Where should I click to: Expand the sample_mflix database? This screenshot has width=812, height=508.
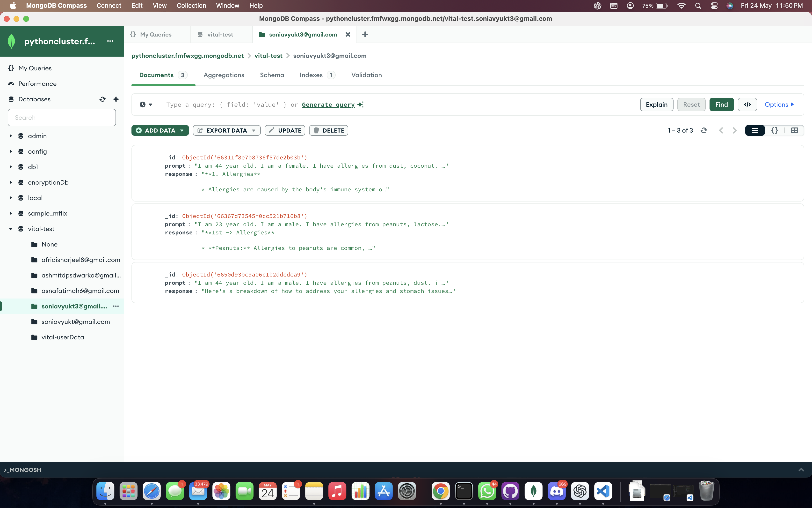pyautogui.click(x=11, y=213)
